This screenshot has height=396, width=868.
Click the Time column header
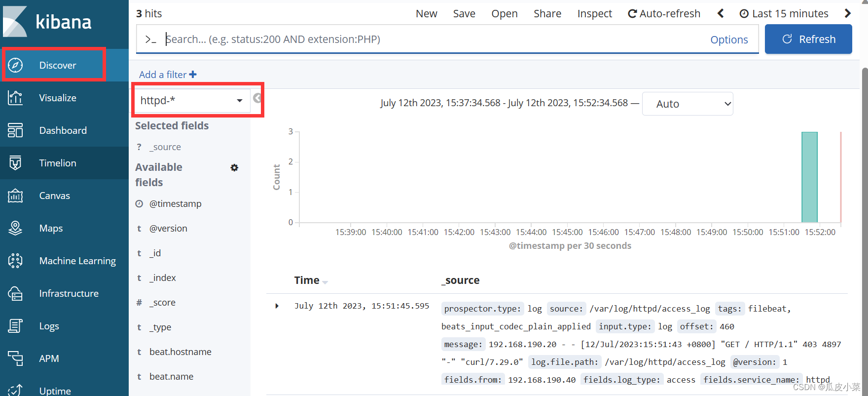point(307,280)
